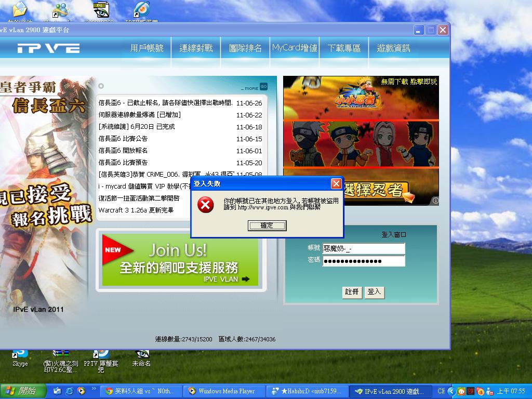Open the 團隊排名 menu tab
The height and width of the screenshot is (399, 532).
coord(245,48)
